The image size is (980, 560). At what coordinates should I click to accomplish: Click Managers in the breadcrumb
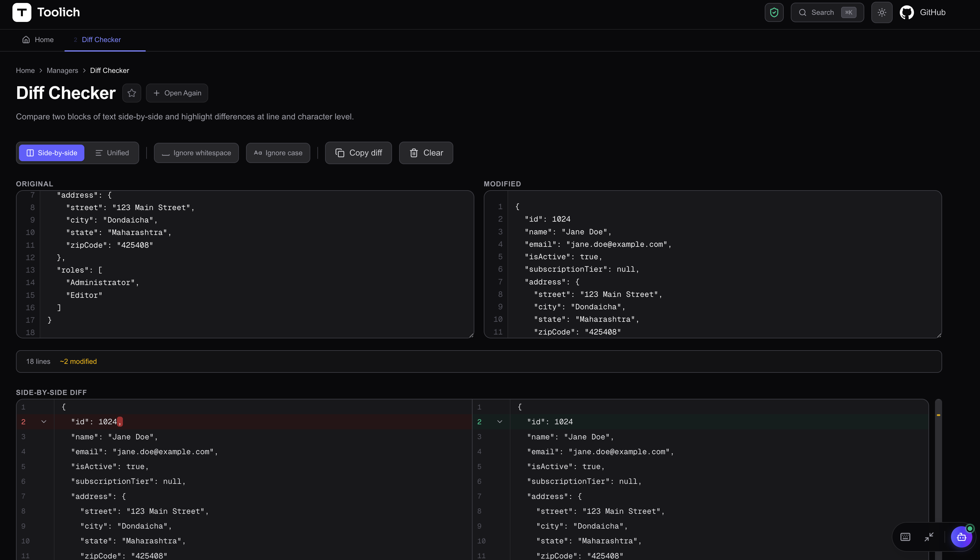[62, 71]
